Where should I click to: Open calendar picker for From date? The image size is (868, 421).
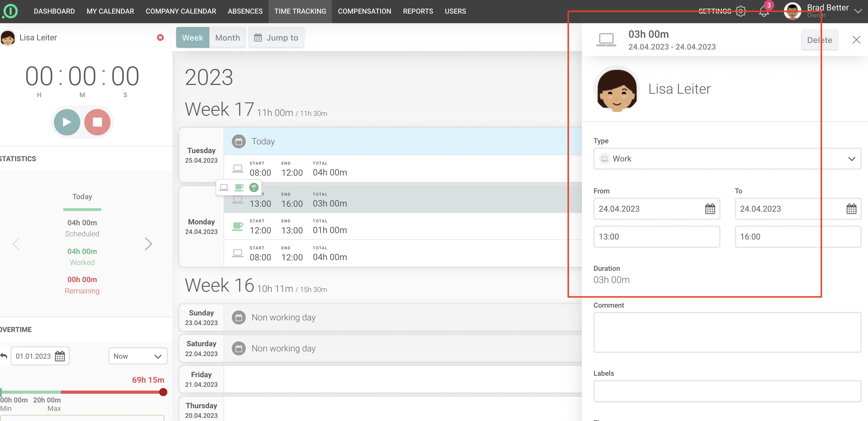710,209
